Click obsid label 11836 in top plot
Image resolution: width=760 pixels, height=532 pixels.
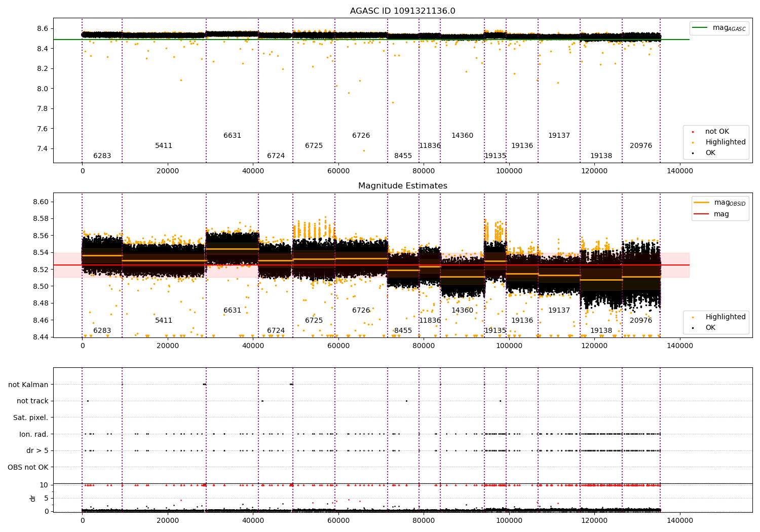[x=430, y=146]
